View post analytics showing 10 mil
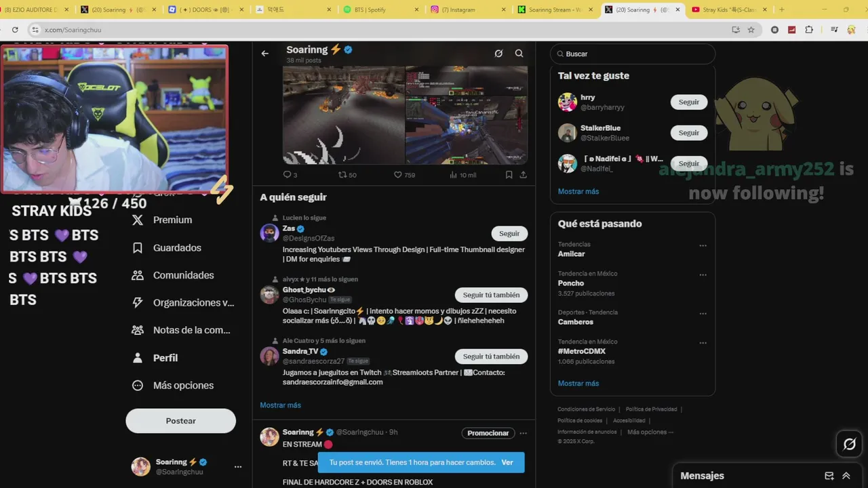 tap(462, 175)
